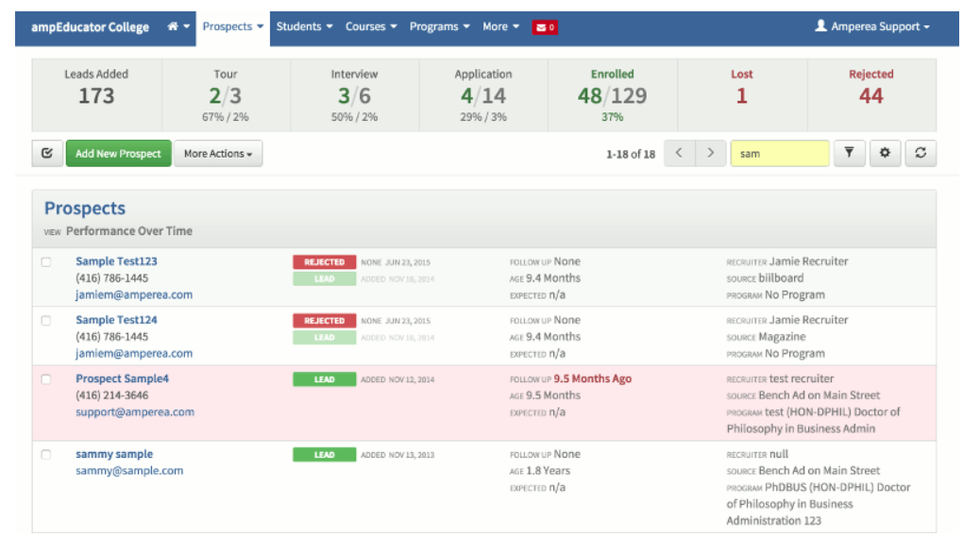Select the Prospect Sample4 checkbox
The image size is (980, 537).
click(x=46, y=379)
